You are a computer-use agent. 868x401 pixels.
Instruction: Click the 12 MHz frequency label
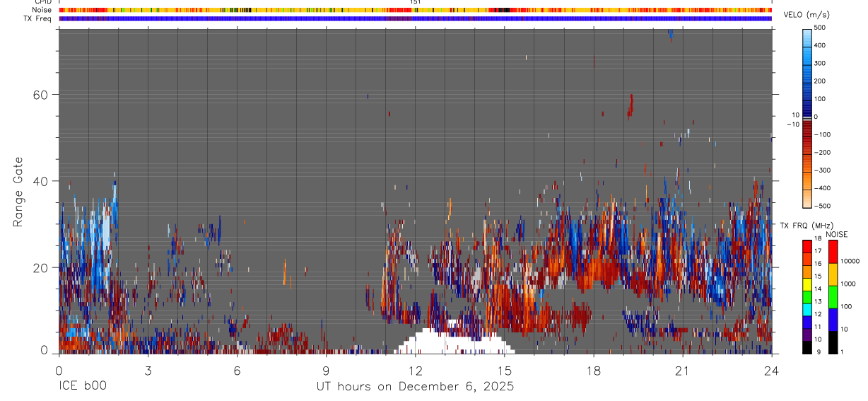[x=817, y=315]
